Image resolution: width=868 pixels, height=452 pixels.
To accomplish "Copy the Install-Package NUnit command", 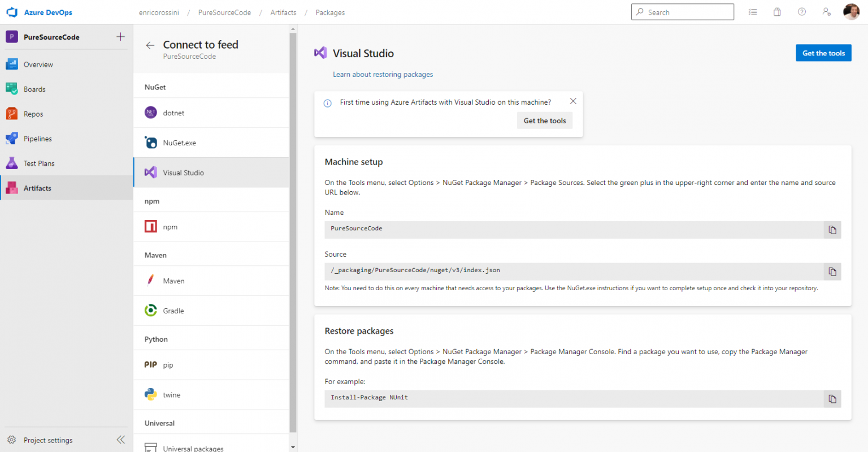I will [x=832, y=399].
